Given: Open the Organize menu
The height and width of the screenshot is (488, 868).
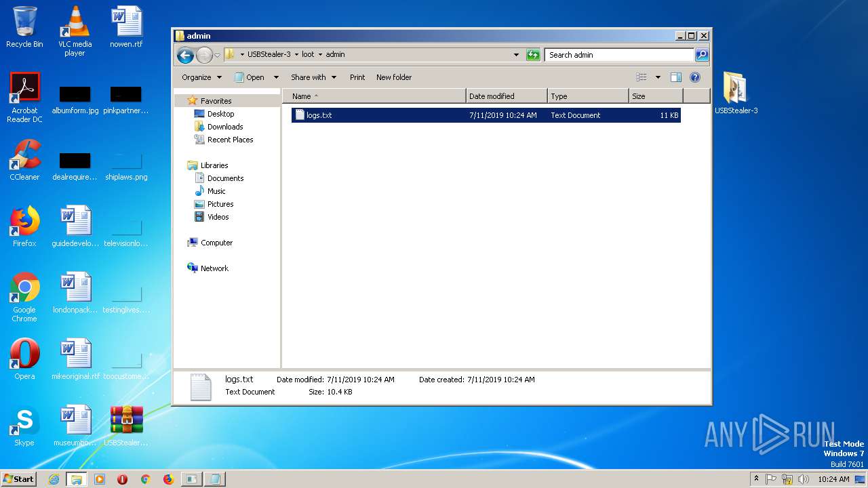Looking at the screenshot, I should coord(201,77).
